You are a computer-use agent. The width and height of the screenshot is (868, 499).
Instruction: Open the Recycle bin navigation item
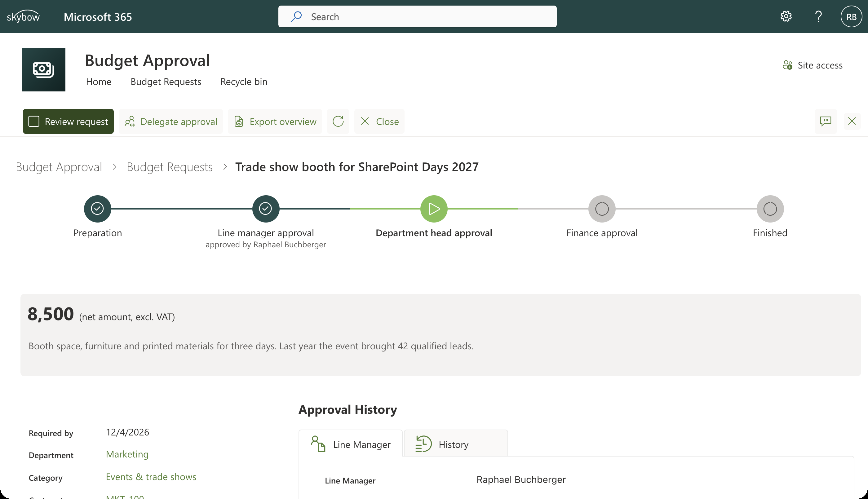tap(244, 82)
